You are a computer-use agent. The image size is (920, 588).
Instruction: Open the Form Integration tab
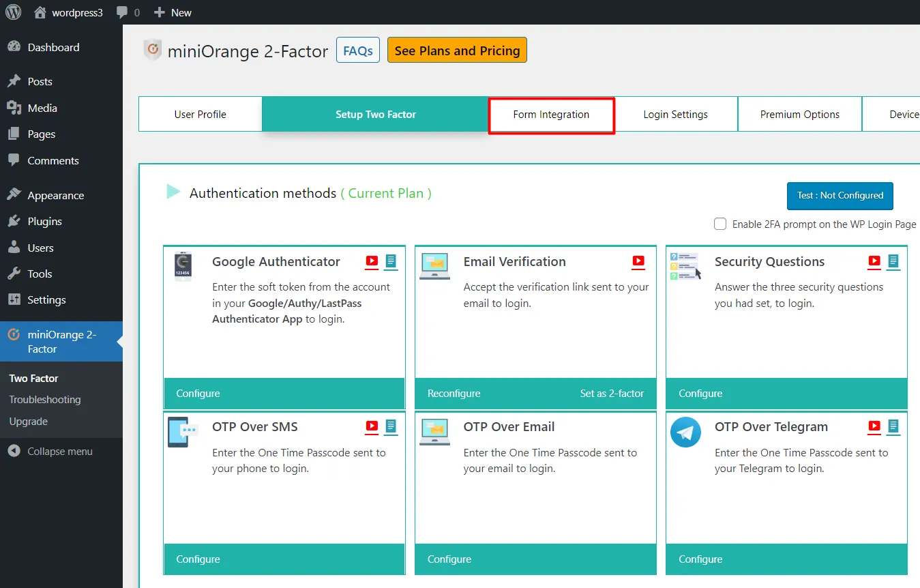[x=551, y=115]
